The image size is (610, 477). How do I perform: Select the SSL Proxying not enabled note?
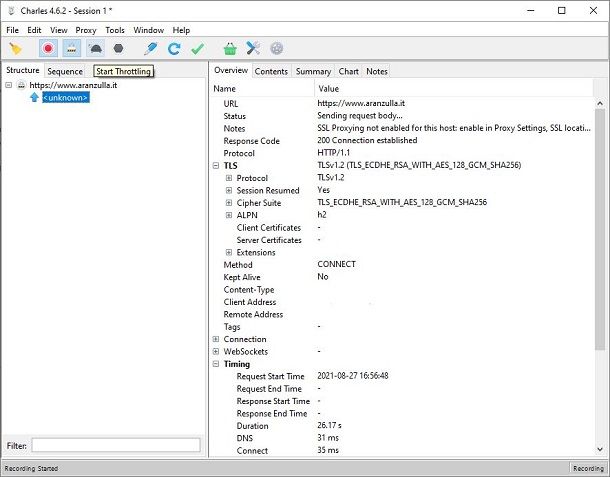(454, 128)
